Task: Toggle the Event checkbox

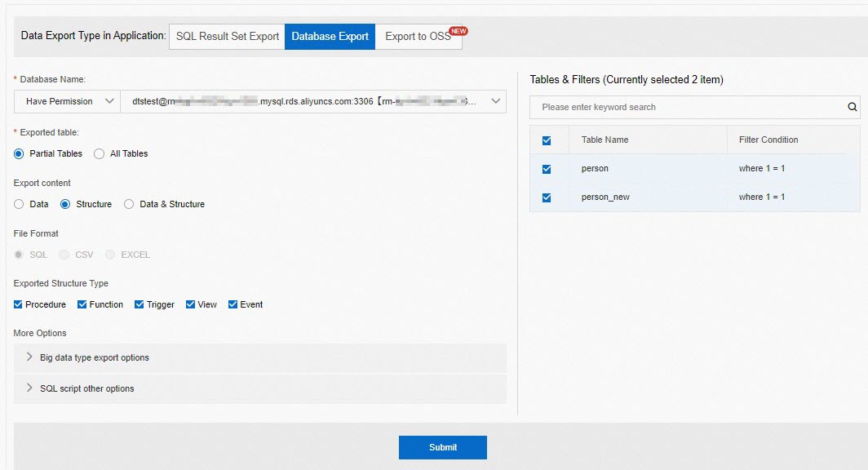Action: point(233,304)
